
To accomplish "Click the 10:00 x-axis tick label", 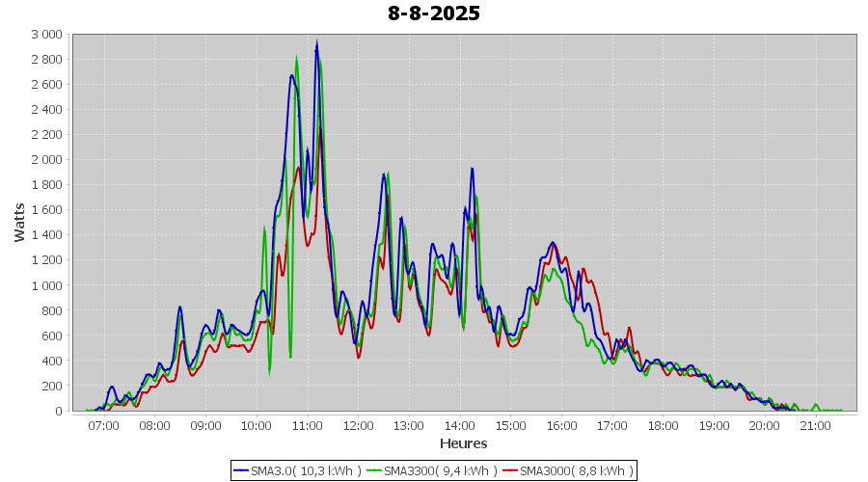I will pos(257,426).
